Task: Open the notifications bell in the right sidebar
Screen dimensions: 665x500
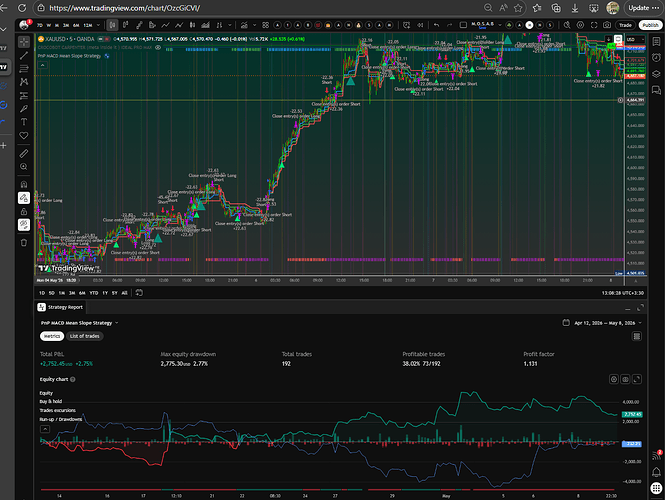Action: click(x=656, y=472)
